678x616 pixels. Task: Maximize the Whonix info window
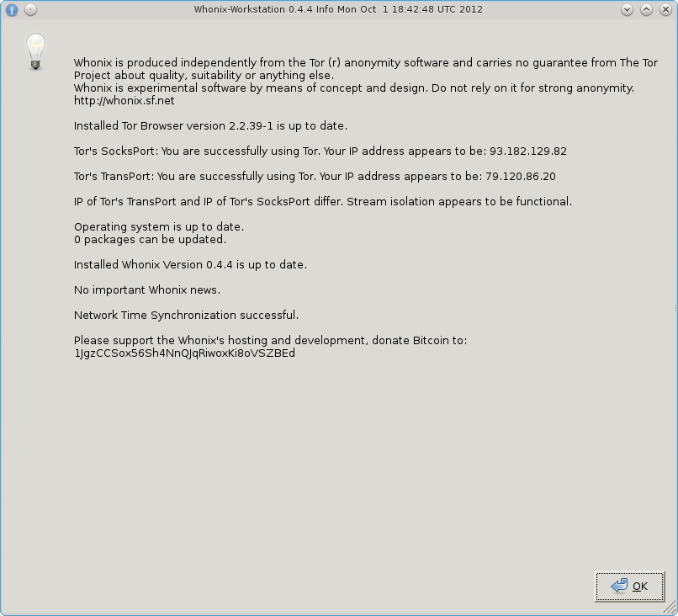pyautogui.click(x=647, y=10)
